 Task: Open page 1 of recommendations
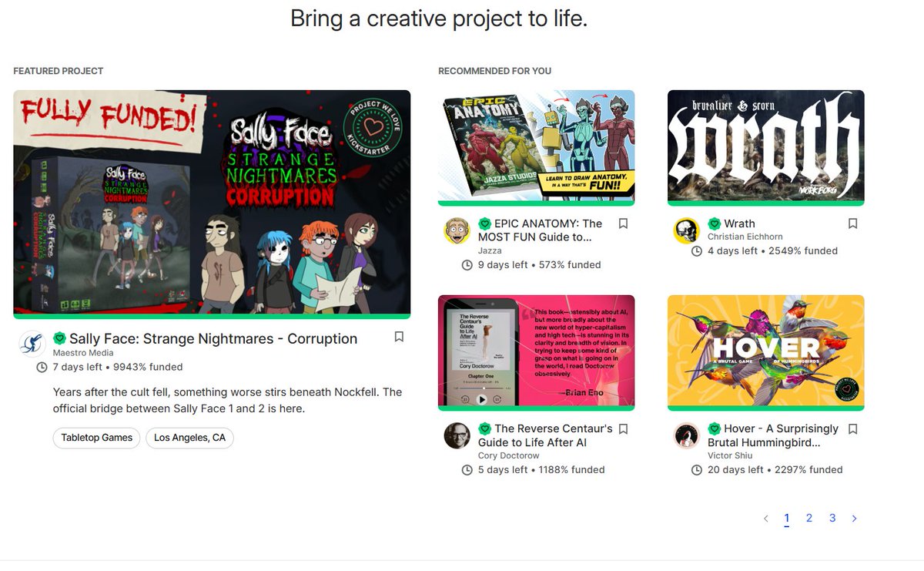[786, 519]
